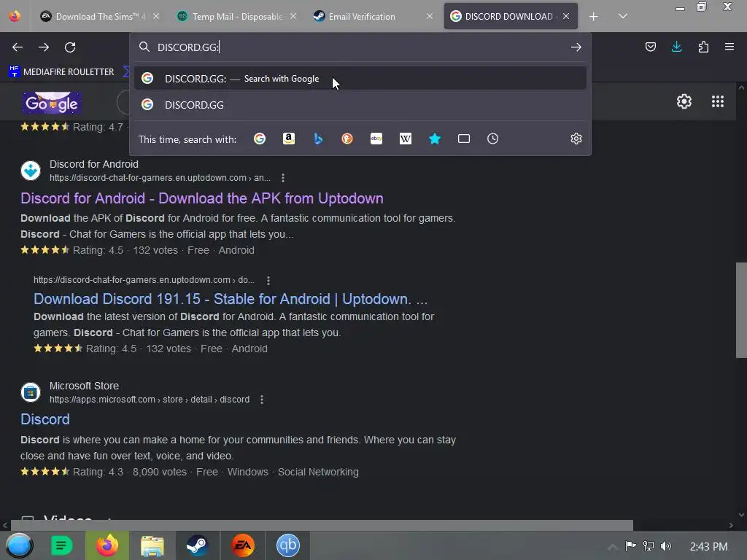The height and width of the screenshot is (560, 747).
Task: Click the flag notification icon in the tray
Action: pos(630,546)
